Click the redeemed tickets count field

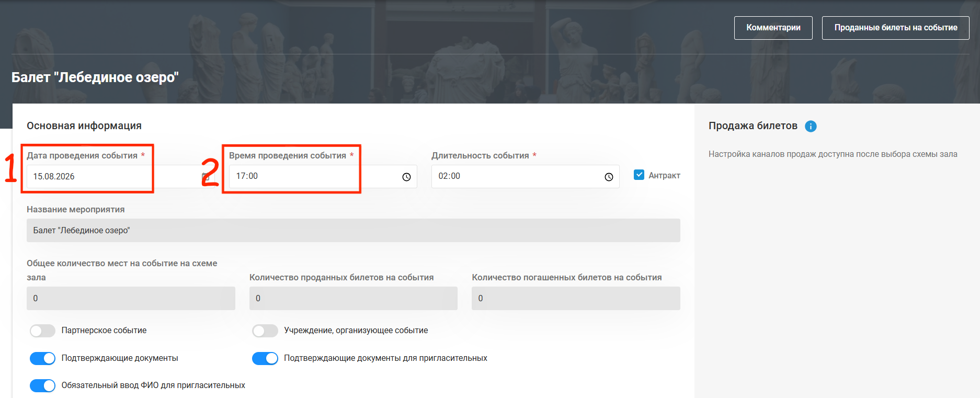[576, 298]
